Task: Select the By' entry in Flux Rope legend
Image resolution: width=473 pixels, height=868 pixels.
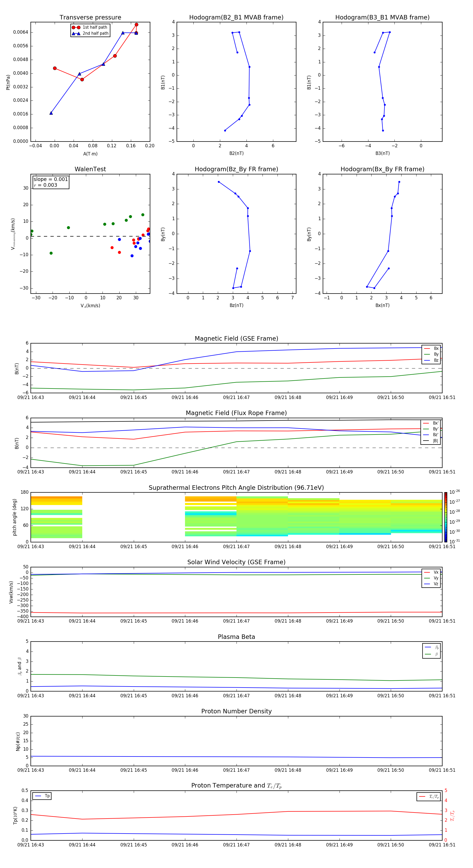Action: pyautogui.click(x=431, y=429)
